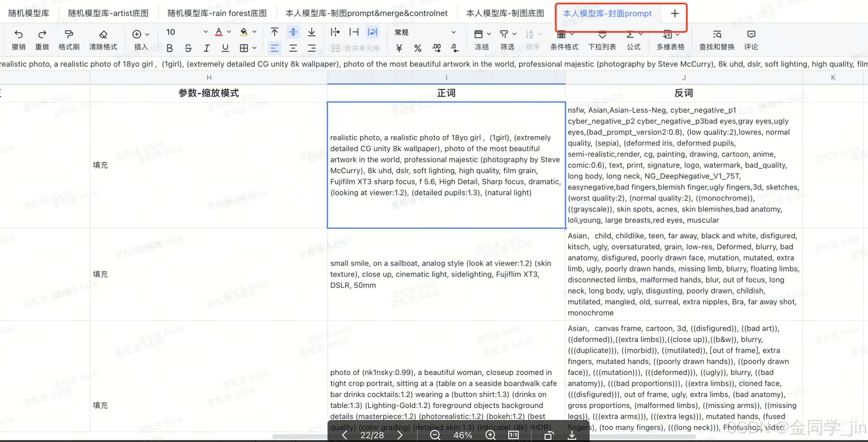Select the format painter (格式刷) tool

(69, 34)
